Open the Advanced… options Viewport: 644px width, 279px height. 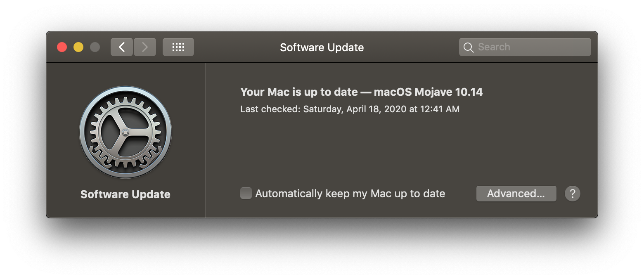pos(516,194)
